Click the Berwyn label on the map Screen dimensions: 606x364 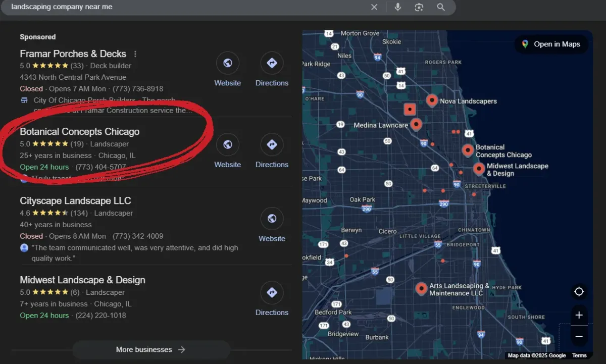click(351, 230)
